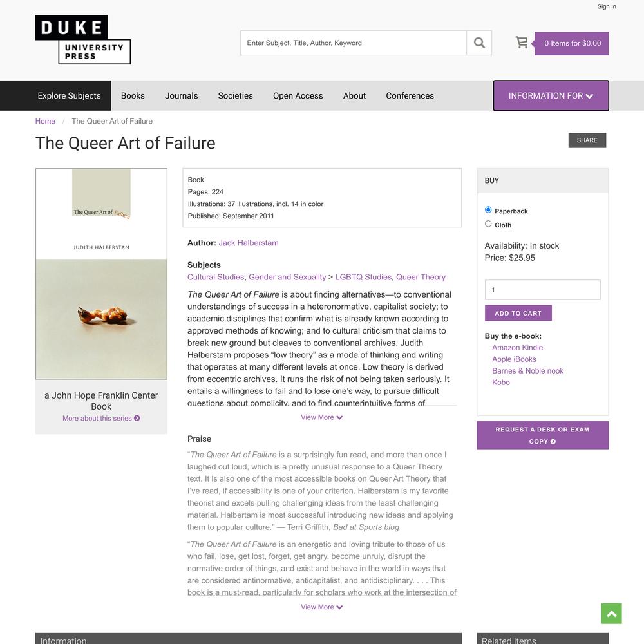Click the arrow icon beside More about this series
This screenshot has width=644, height=644.
[x=137, y=418]
